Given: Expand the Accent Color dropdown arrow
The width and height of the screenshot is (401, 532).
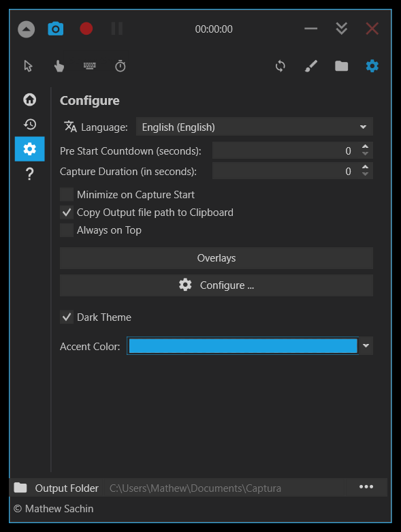Looking at the screenshot, I should point(366,346).
